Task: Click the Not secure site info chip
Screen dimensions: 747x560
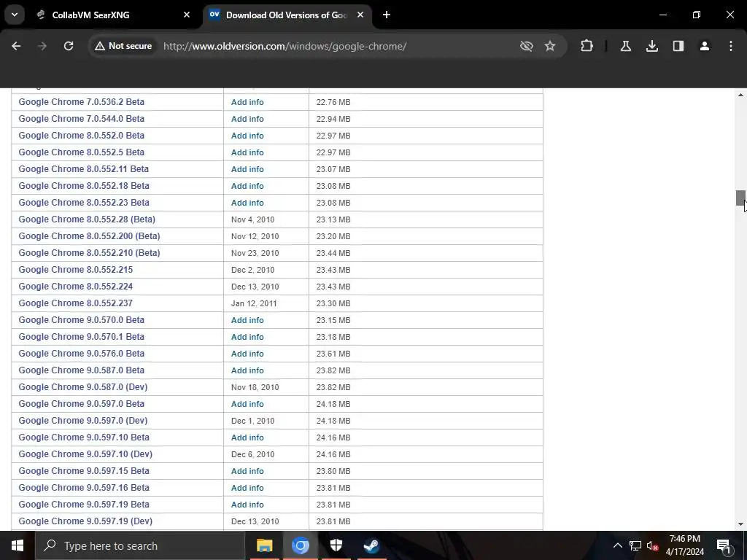Action: (123, 46)
